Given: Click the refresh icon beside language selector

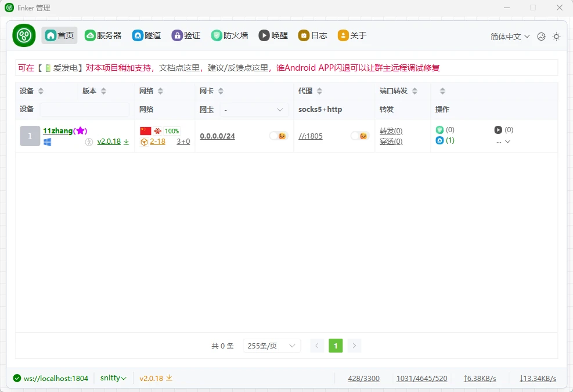Looking at the screenshot, I should click(x=541, y=37).
